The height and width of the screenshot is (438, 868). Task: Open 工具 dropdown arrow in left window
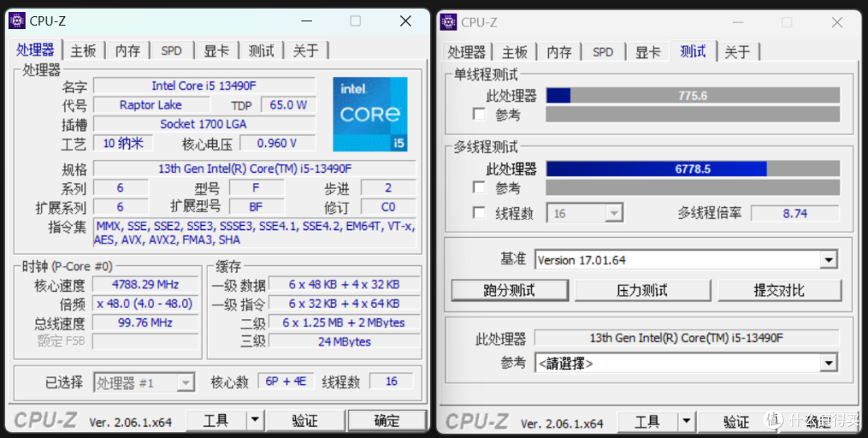point(255,421)
